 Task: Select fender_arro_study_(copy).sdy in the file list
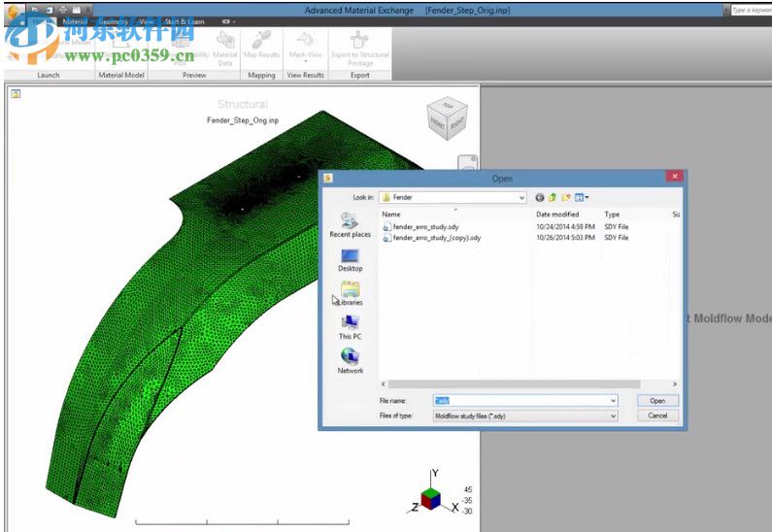pyautogui.click(x=432, y=238)
